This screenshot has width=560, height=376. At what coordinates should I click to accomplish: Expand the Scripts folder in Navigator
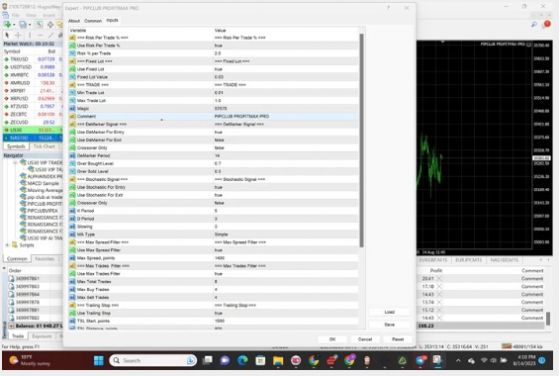click(7, 245)
